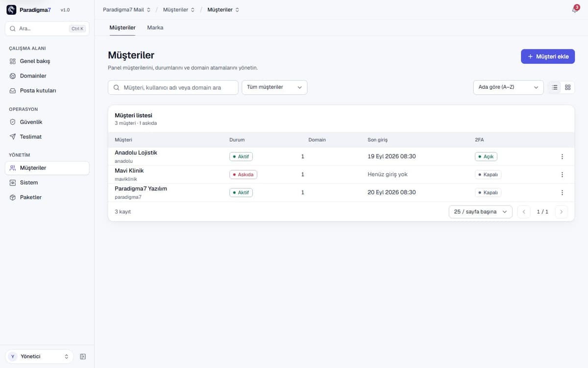This screenshot has height=368, width=588.
Task: Open the Ada göre (A–Z) sort dropdown
Action: coord(508,87)
